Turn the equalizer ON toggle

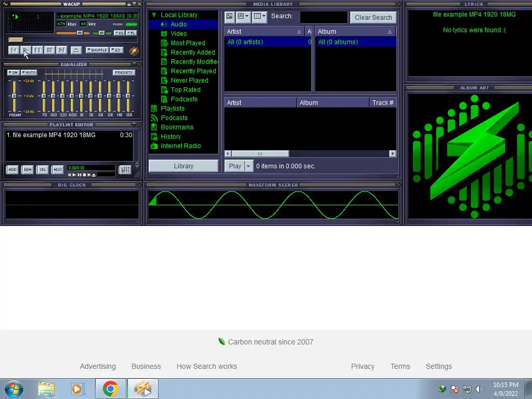(13, 72)
